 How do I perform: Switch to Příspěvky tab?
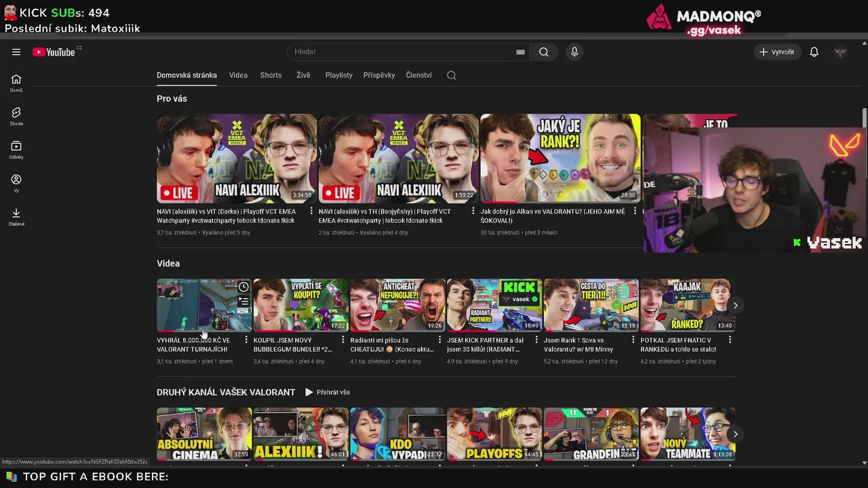click(379, 75)
